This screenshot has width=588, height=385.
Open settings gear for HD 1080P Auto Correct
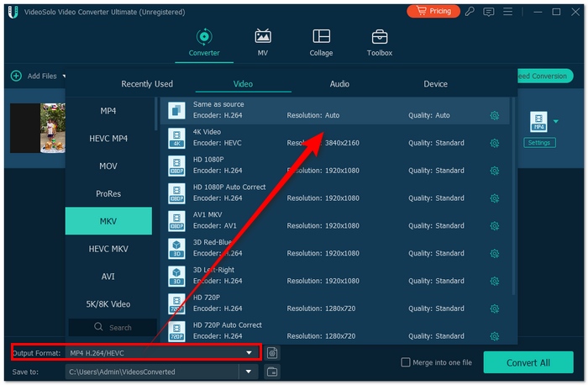tap(495, 198)
